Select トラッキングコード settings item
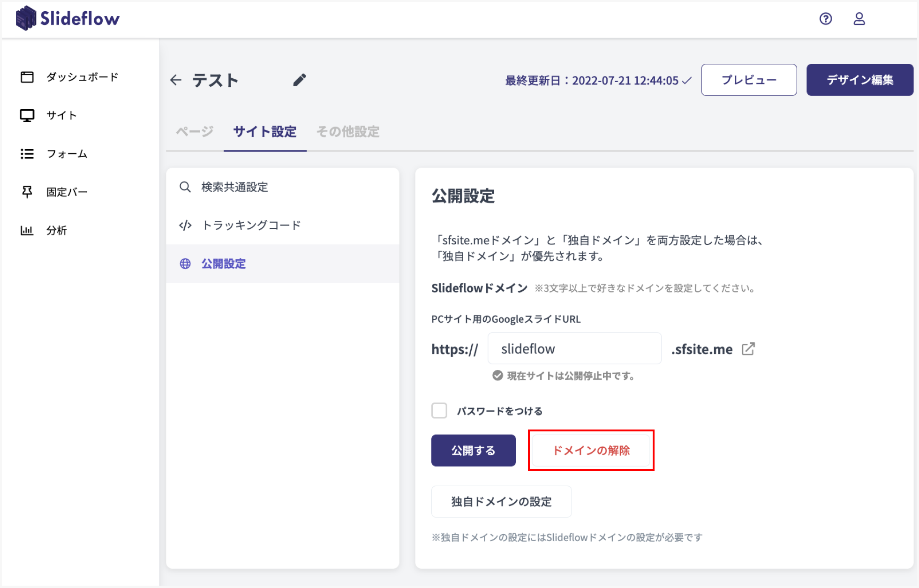Viewport: 919px width, 588px height. 283,226
